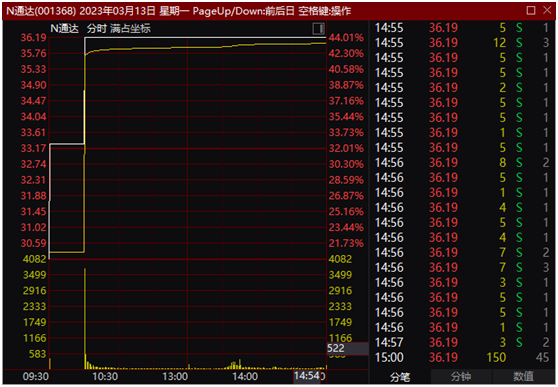Click the 42.30% percentage axis label

(346, 53)
